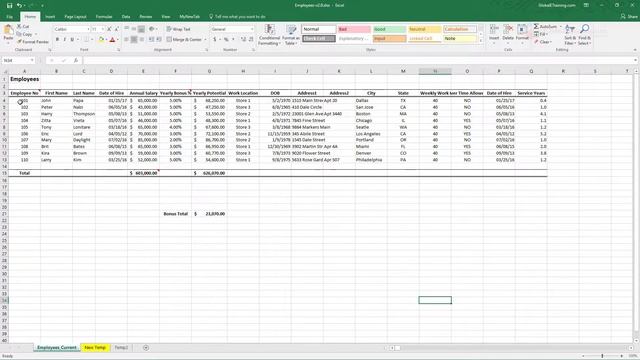The image size is (640, 360).
Task: Add a new sheet with plus icon
Action: coord(146,348)
